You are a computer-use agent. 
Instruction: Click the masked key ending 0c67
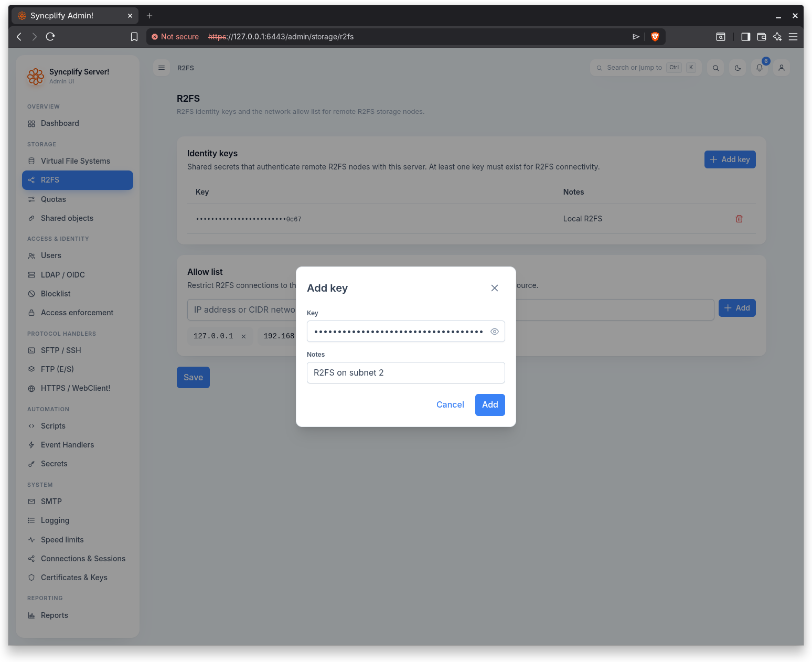(249, 219)
